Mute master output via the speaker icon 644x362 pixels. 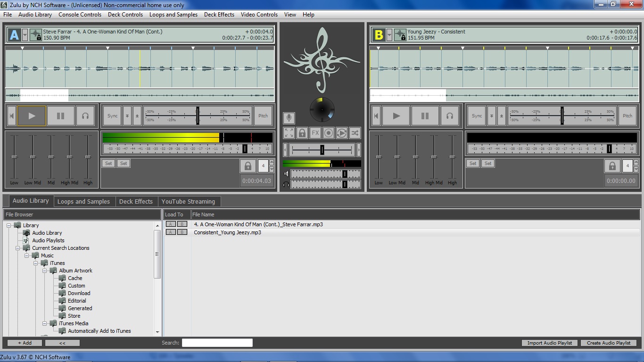coord(285,173)
